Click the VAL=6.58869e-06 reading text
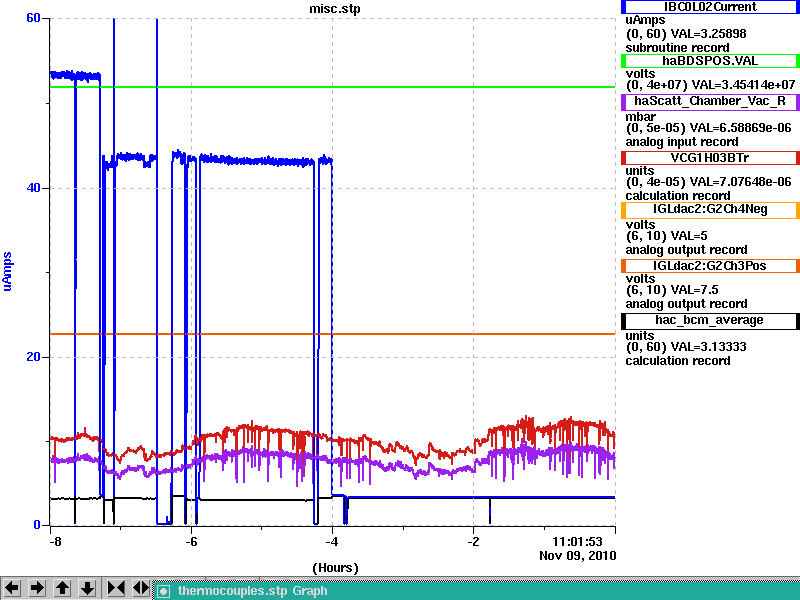This screenshot has width=800, height=600. pos(740,128)
